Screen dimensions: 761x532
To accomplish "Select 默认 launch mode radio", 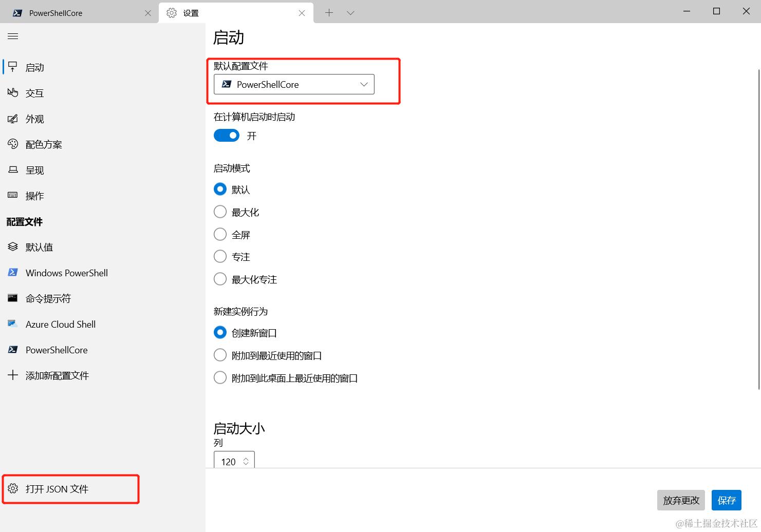I will click(x=220, y=189).
